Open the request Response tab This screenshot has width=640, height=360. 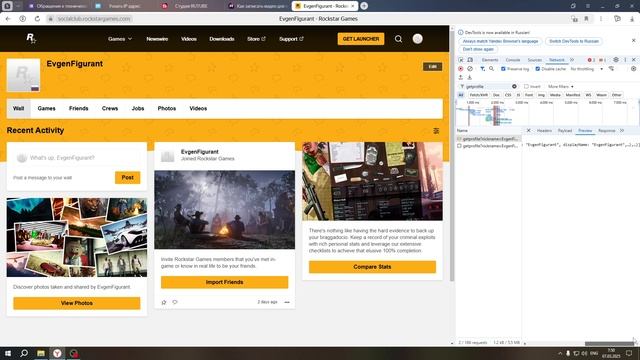[x=607, y=131]
